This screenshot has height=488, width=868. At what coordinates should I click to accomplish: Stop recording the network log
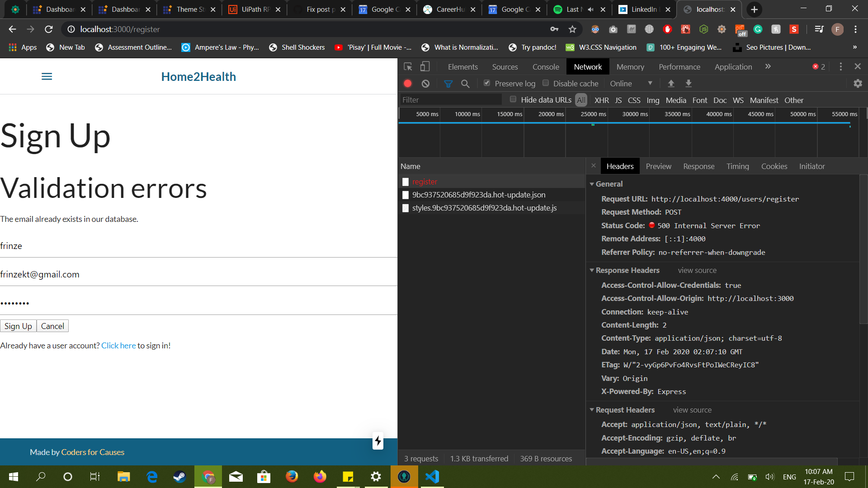pyautogui.click(x=408, y=83)
